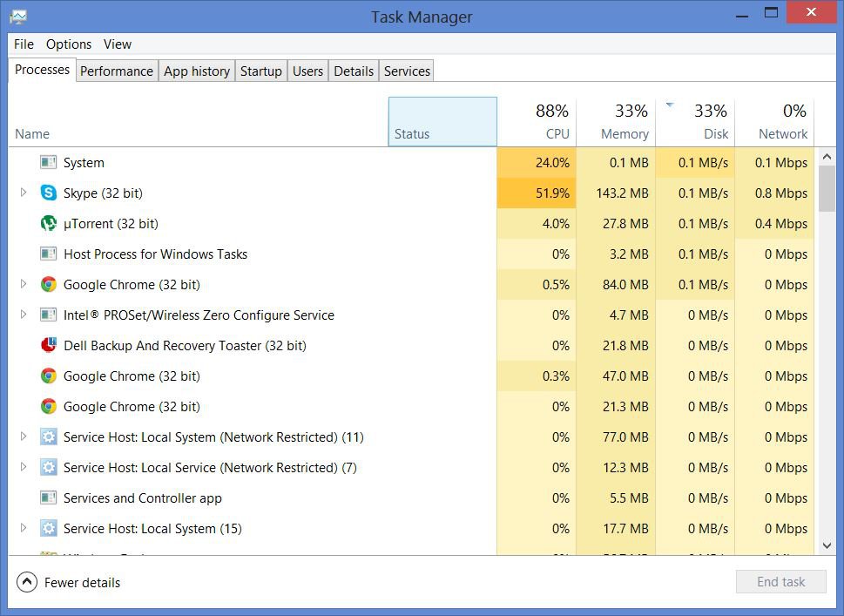844x616 pixels.
Task: Click the Services and Controller app icon
Action: [x=49, y=498]
